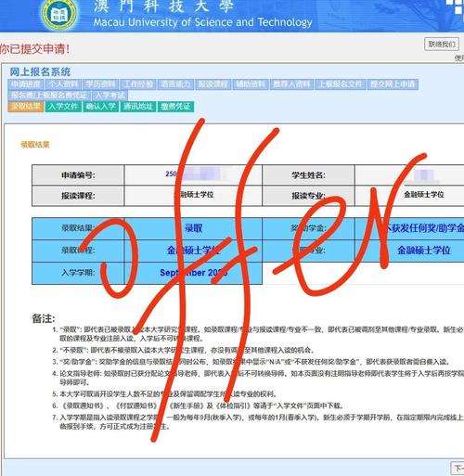Screen dimensions: 464x476
Task: Select the 入学考试 tab
Action: pos(110,96)
